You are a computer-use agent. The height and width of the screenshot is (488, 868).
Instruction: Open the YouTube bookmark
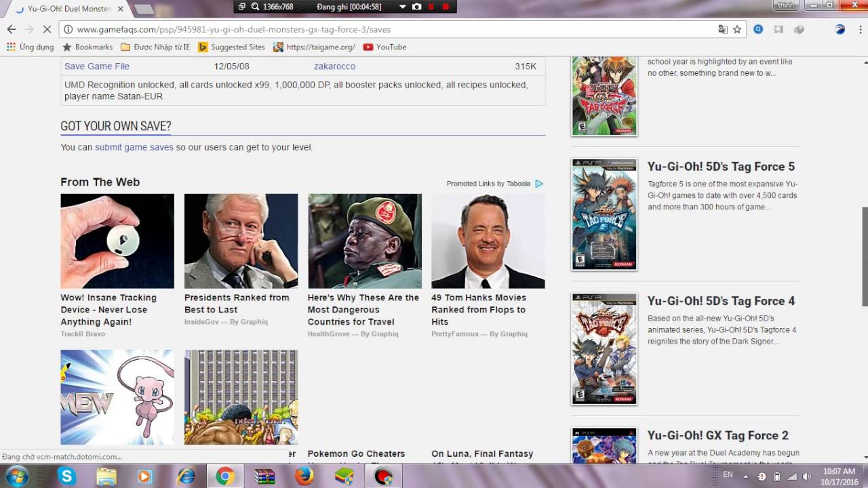[384, 47]
